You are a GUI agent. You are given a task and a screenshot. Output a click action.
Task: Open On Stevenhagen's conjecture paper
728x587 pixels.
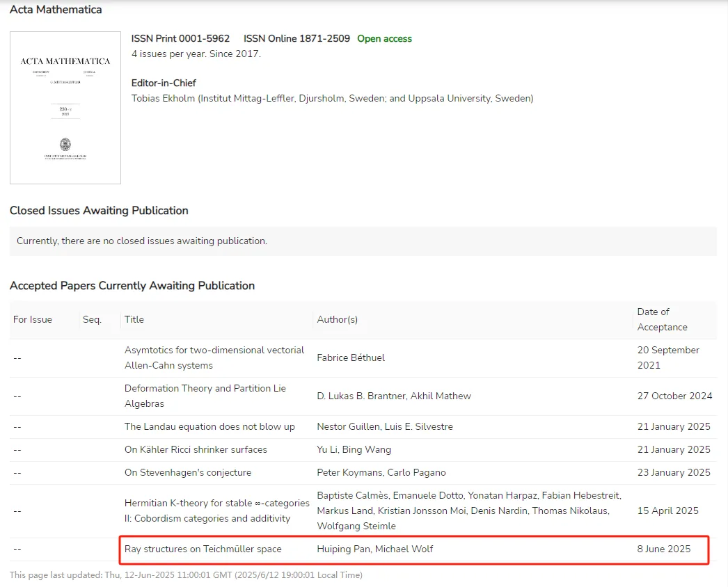[188, 472]
